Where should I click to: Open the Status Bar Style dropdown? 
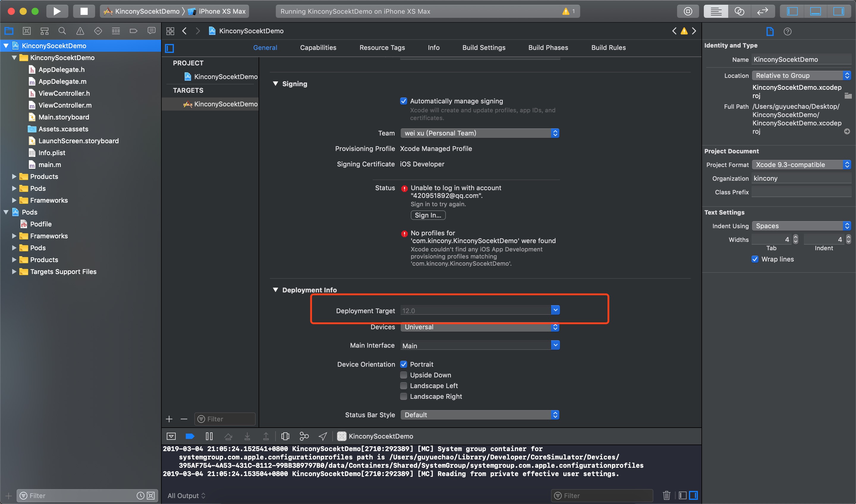click(480, 415)
